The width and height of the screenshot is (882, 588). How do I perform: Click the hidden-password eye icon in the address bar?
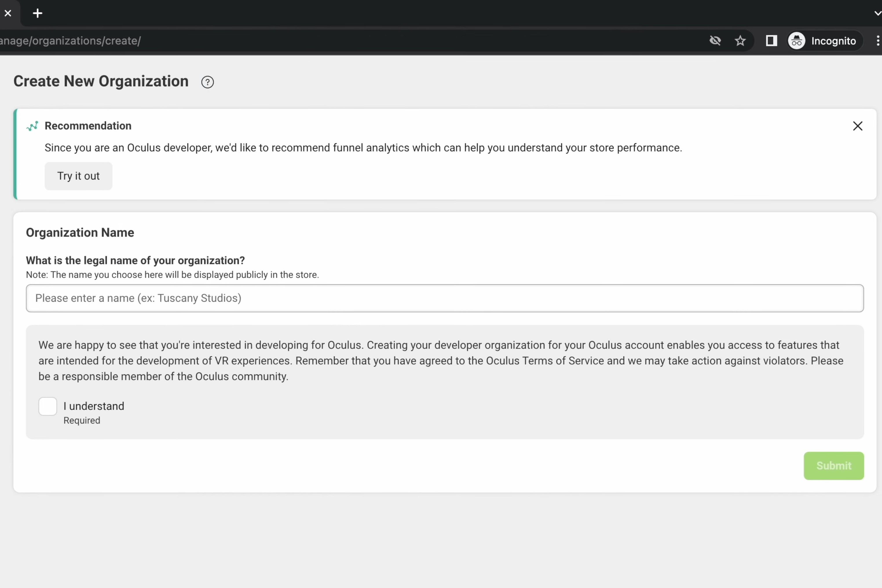(x=715, y=41)
